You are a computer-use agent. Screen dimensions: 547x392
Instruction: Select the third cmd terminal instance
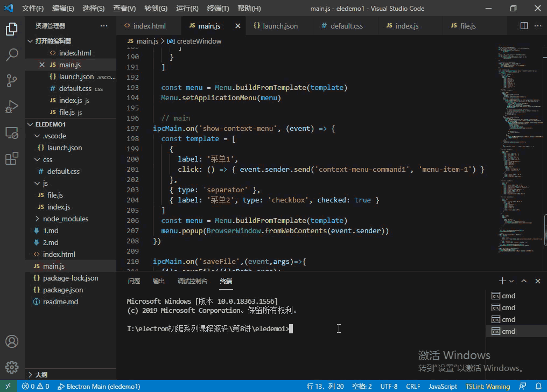pyautogui.click(x=516, y=319)
